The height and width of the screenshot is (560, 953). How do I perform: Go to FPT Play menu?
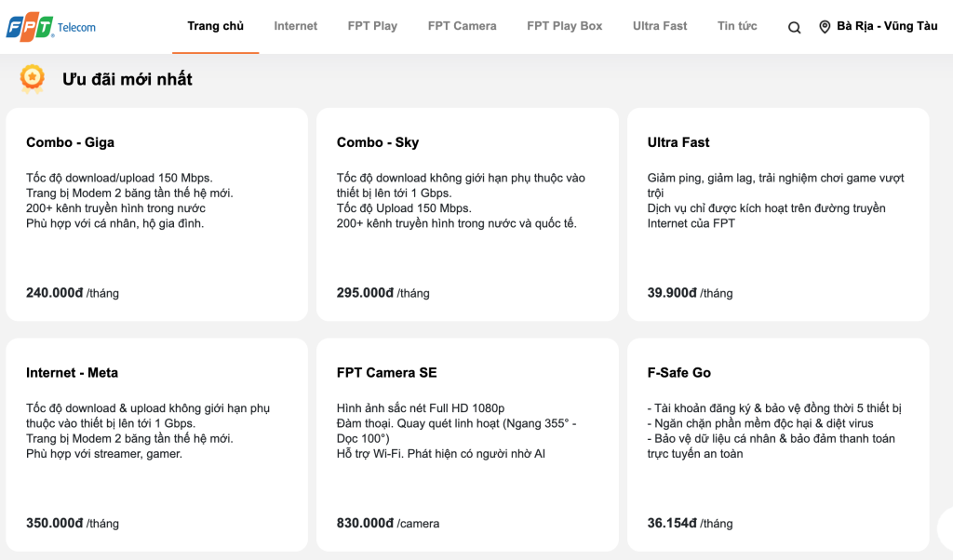coord(372,26)
